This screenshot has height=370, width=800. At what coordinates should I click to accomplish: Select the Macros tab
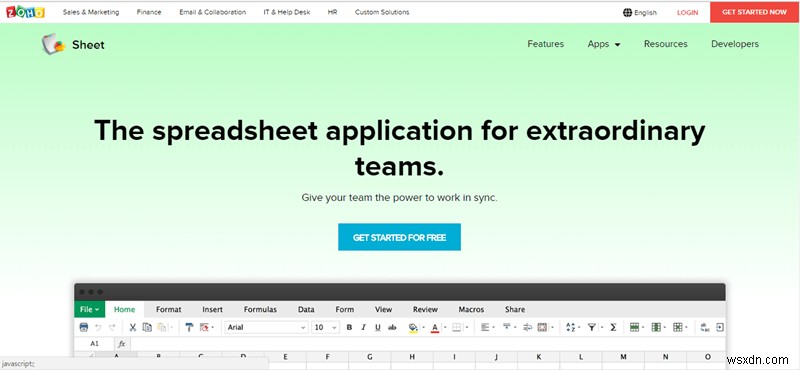(471, 309)
